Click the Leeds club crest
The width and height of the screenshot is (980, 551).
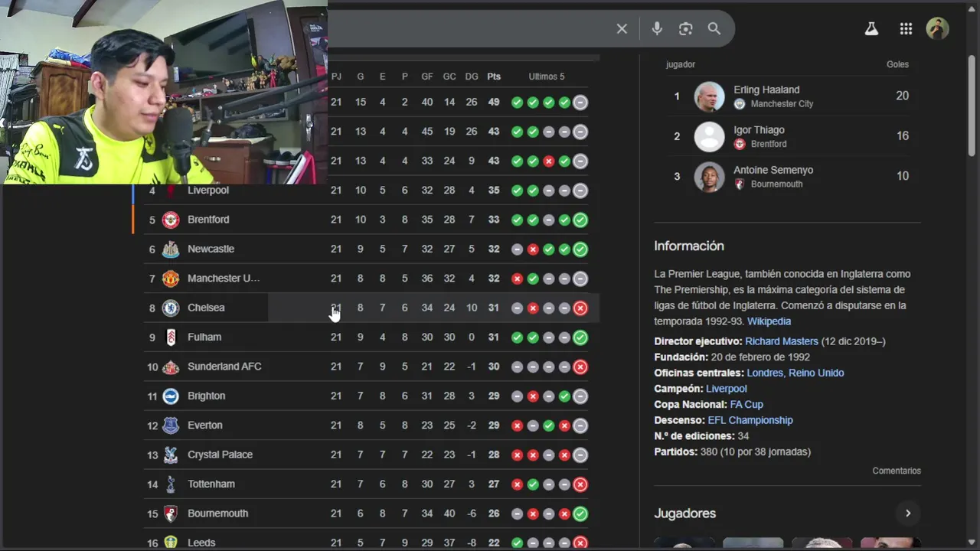click(170, 542)
